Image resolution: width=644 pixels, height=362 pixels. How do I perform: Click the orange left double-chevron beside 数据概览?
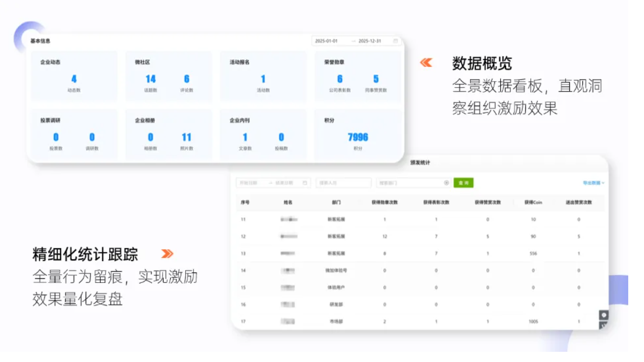pos(426,63)
